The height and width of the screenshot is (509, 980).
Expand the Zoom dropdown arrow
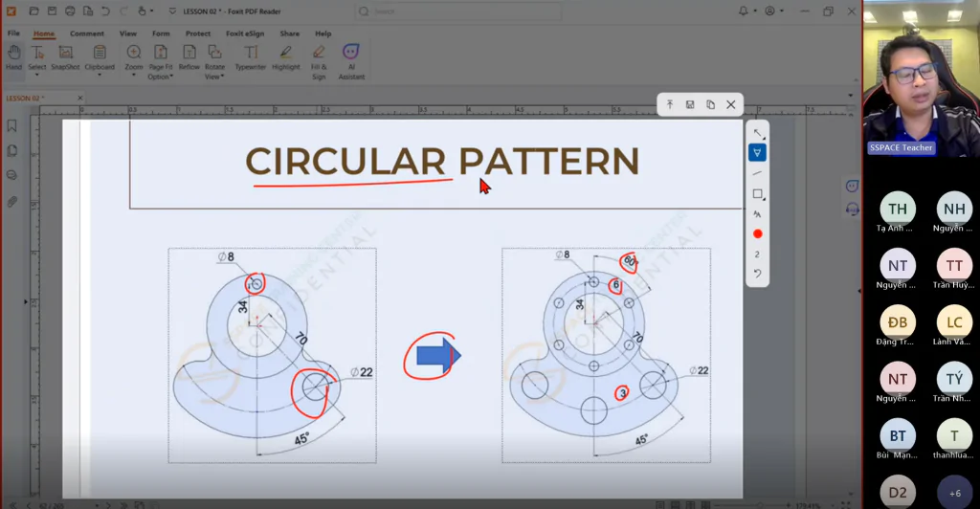click(x=134, y=76)
